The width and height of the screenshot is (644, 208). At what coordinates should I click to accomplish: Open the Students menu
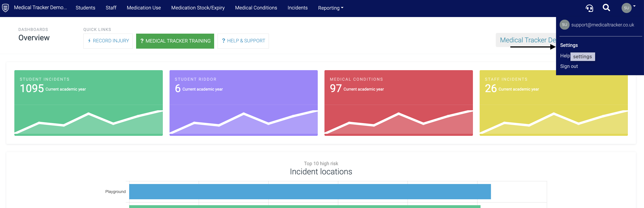85,8
